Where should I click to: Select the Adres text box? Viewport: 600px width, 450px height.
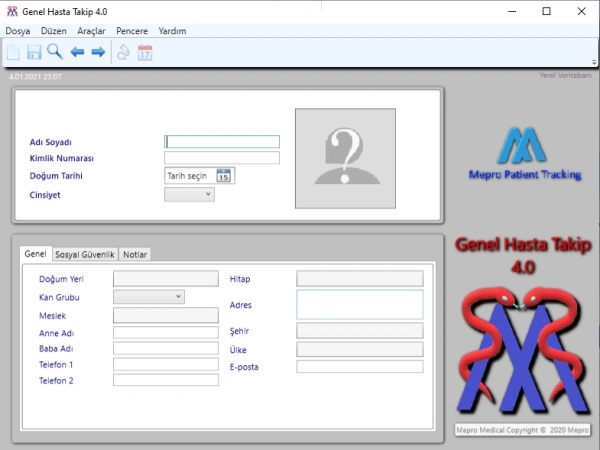coord(360,304)
